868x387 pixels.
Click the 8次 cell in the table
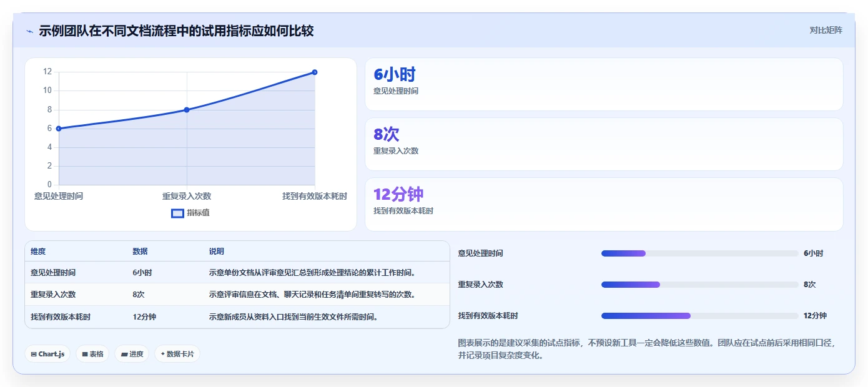coord(139,295)
